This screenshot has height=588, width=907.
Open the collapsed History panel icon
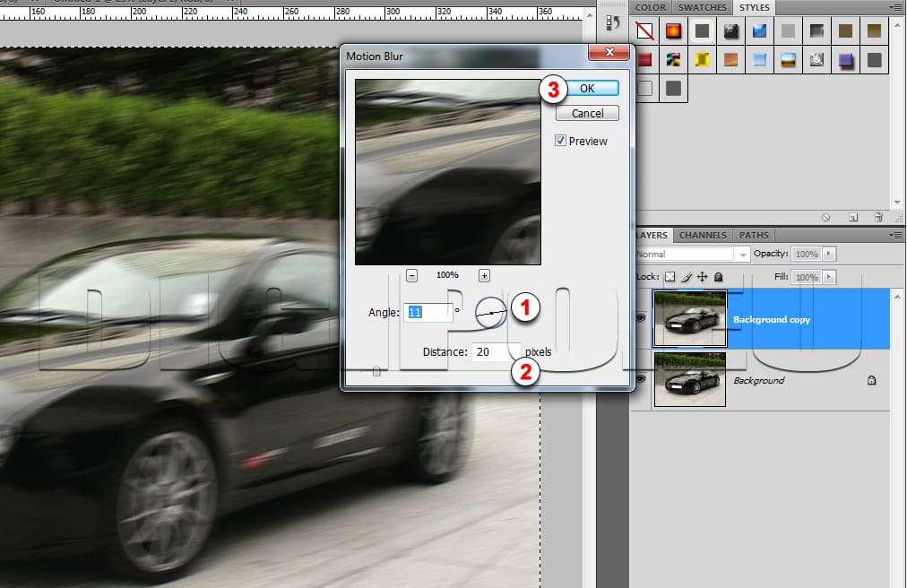612,23
